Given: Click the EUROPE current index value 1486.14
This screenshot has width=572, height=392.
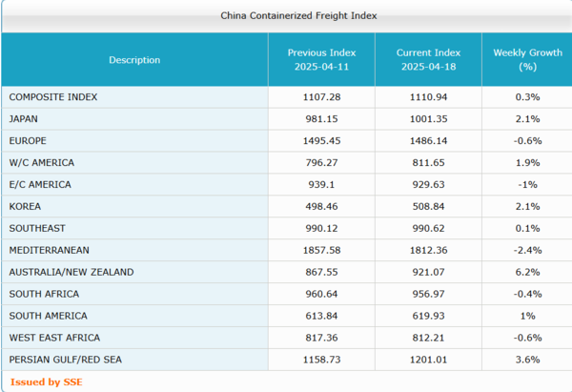Looking at the screenshot, I should pos(428,141).
